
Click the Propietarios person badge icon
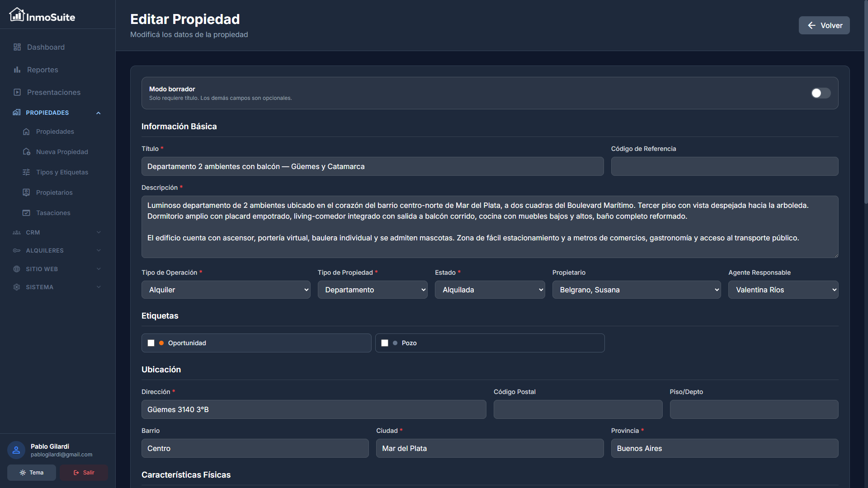[26, 192]
